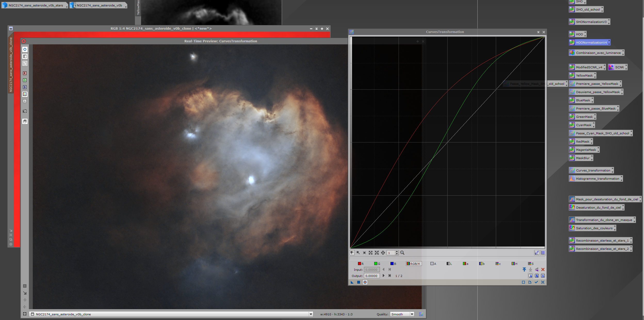644x320 pixels.
Task: Click the magnifier zoom icon below curve graph
Action: [x=402, y=253]
